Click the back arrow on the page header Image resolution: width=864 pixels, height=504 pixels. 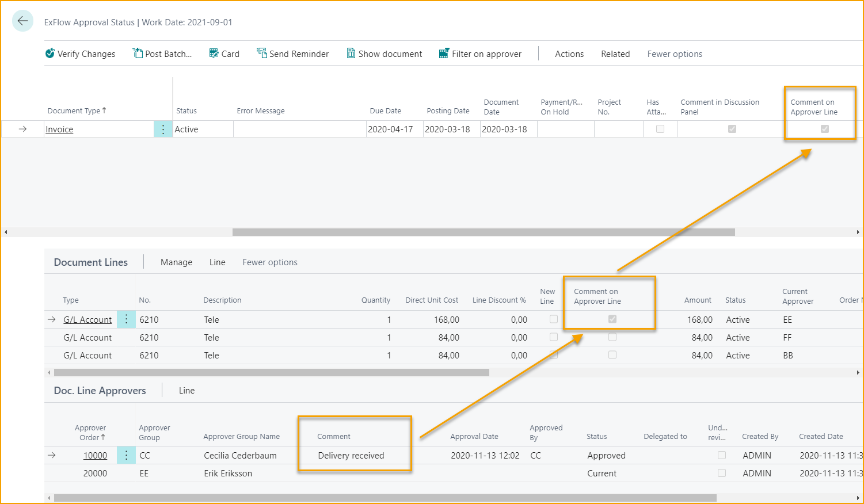22,21
